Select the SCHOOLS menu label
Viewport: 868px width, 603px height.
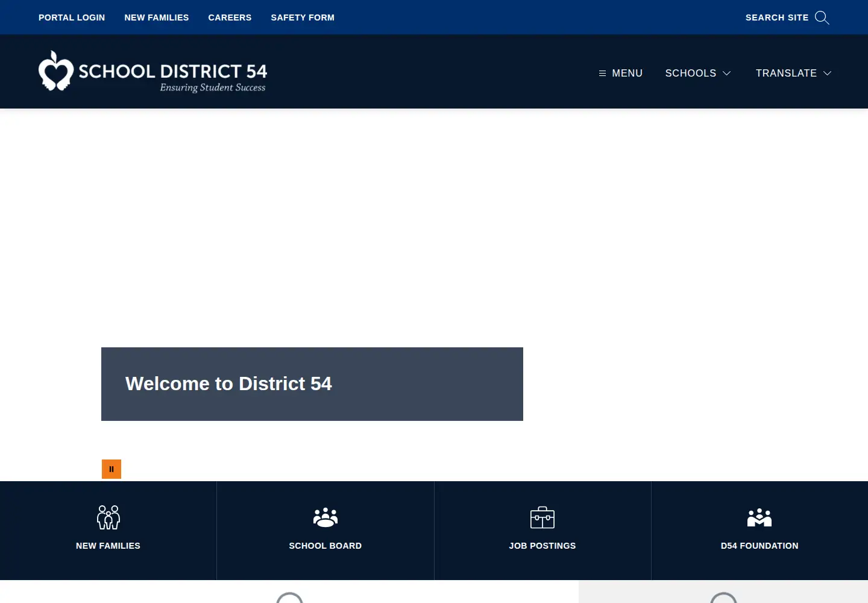691,73
